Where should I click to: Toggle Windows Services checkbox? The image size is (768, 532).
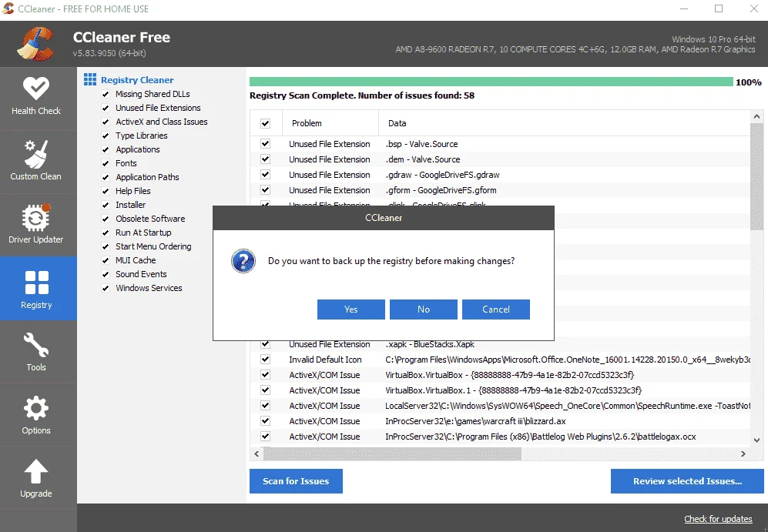tap(106, 288)
